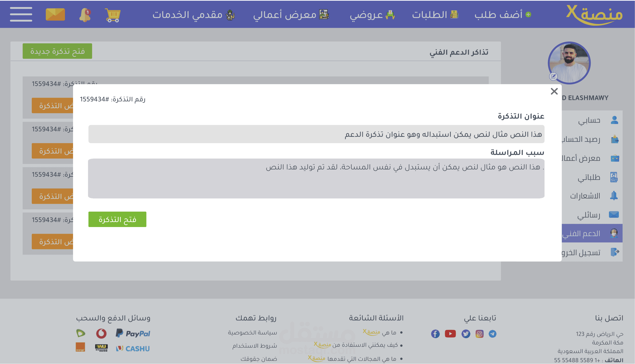
Task: Click the envelope messages icon in header
Action: [55, 14]
